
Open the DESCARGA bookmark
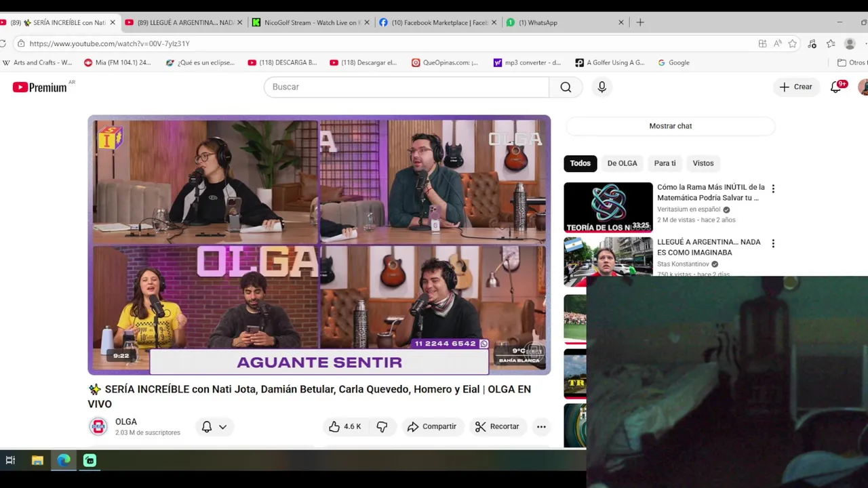point(282,62)
